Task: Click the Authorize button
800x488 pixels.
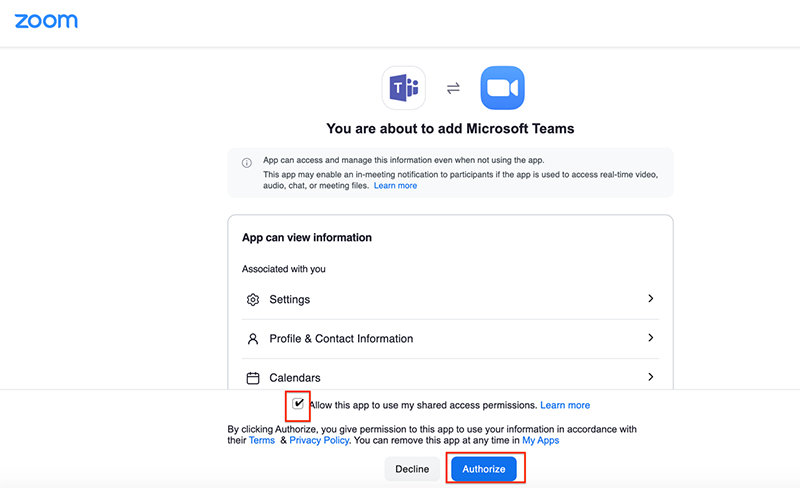Action: [x=484, y=469]
